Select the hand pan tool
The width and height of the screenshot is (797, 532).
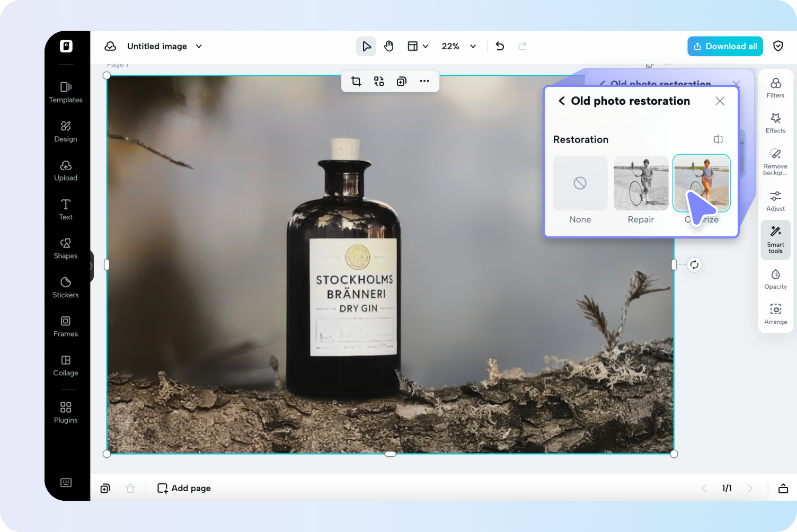click(389, 46)
